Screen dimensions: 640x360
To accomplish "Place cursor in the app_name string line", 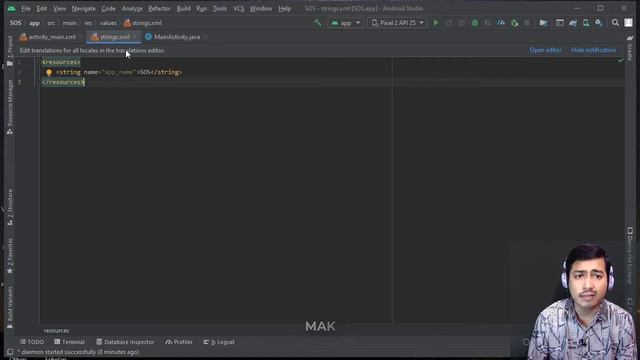I will (119, 72).
